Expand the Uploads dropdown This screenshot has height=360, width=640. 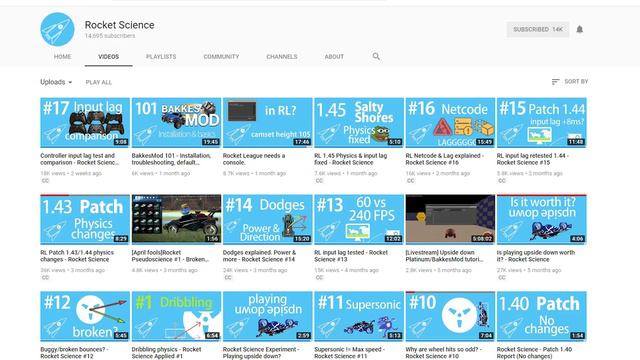(56, 82)
